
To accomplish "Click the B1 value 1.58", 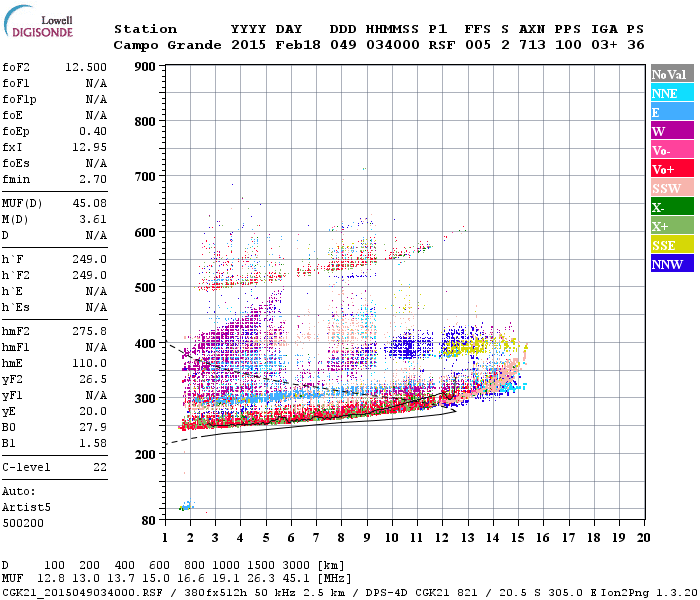I will point(93,443).
